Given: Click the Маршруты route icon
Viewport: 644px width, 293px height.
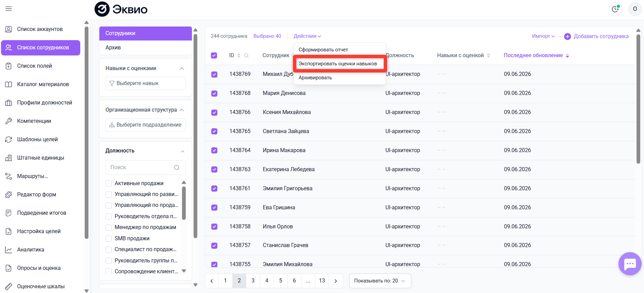Looking at the screenshot, I should [9, 176].
